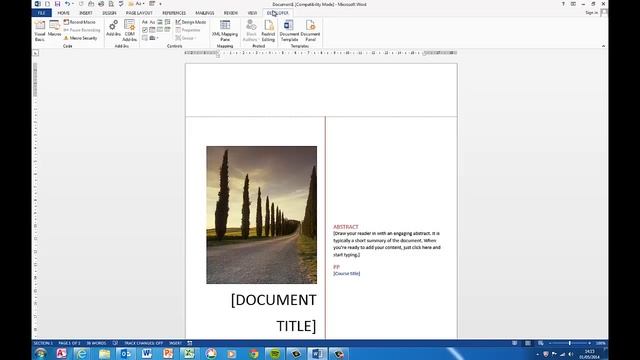
Task: Open Excel from taskbar
Action: 189,353
